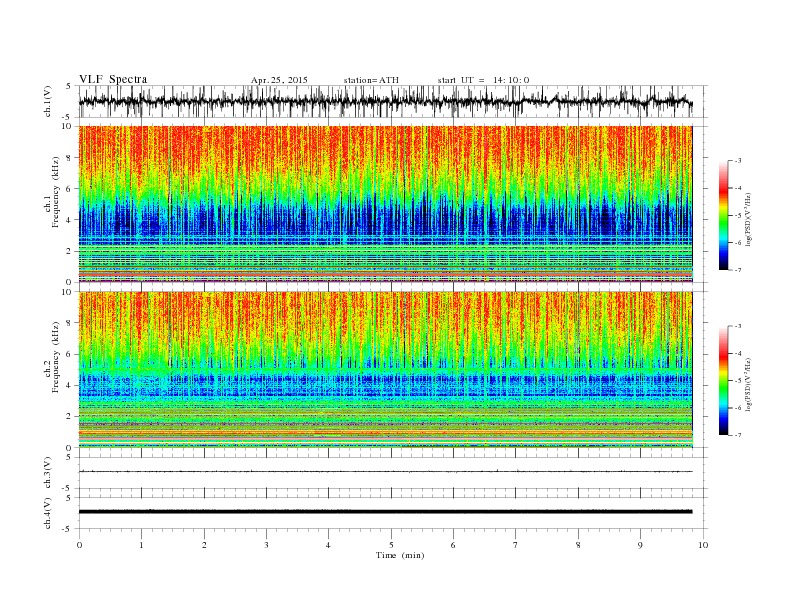Viewport: 792px width, 612px height.
Task: Click the ch.1 "Frequency (kHz)" axis label
Action: click(x=56, y=192)
